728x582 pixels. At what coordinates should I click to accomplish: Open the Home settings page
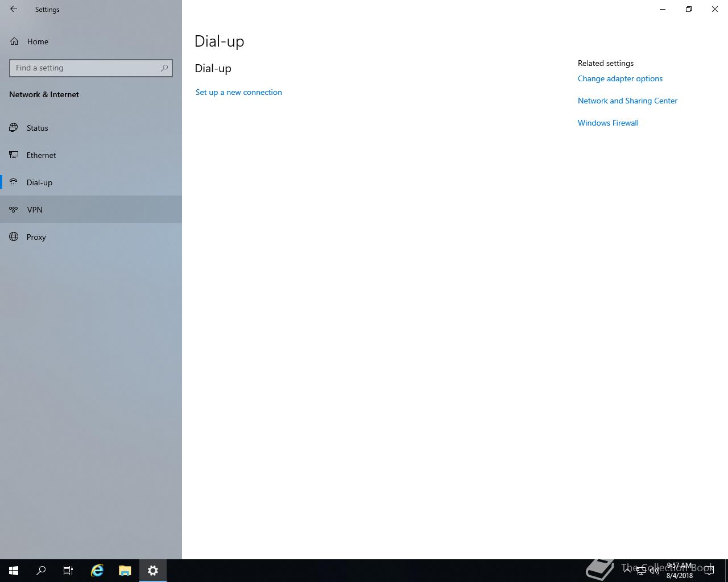click(91, 41)
